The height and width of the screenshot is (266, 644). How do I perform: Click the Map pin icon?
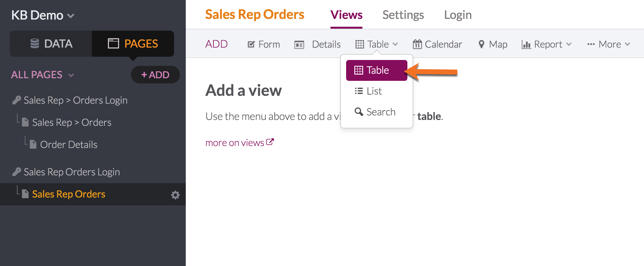click(481, 44)
